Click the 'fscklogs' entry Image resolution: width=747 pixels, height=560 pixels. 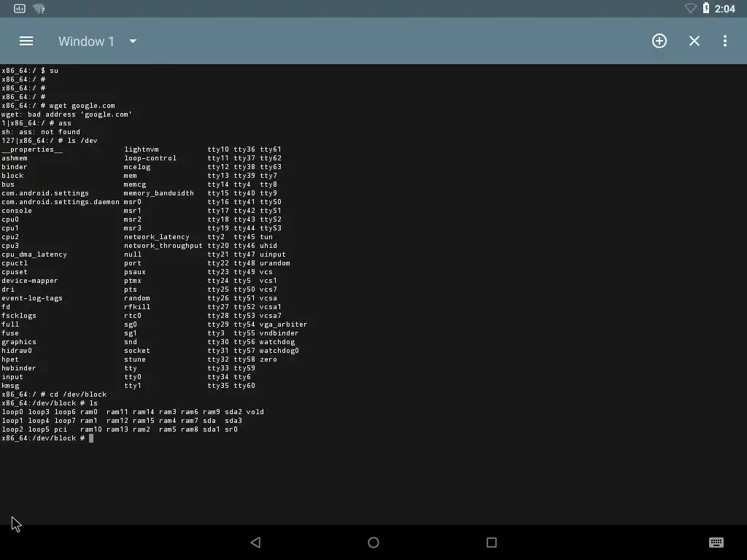[18, 316]
